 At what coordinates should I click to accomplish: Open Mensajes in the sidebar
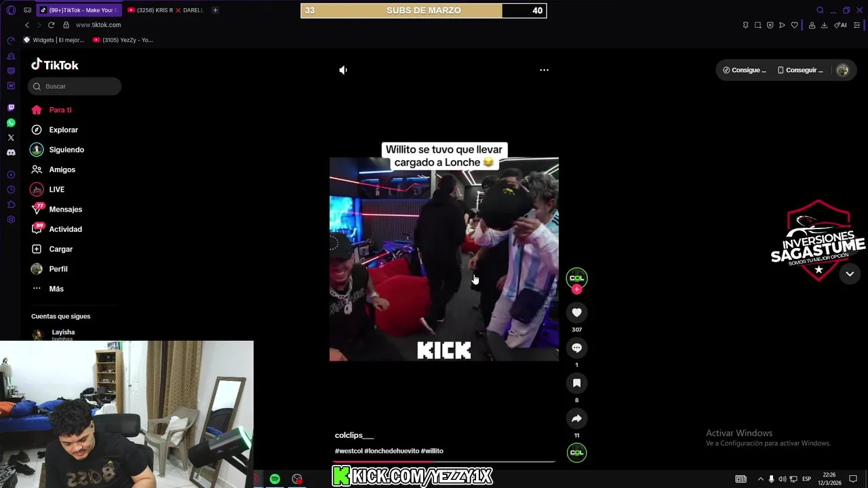click(x=56, y=209)
